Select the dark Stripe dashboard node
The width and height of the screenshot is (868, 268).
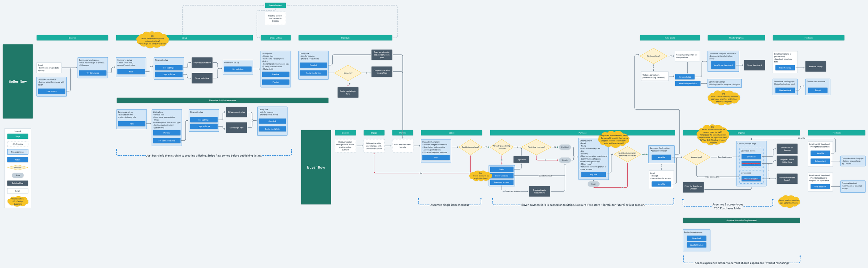754,65
